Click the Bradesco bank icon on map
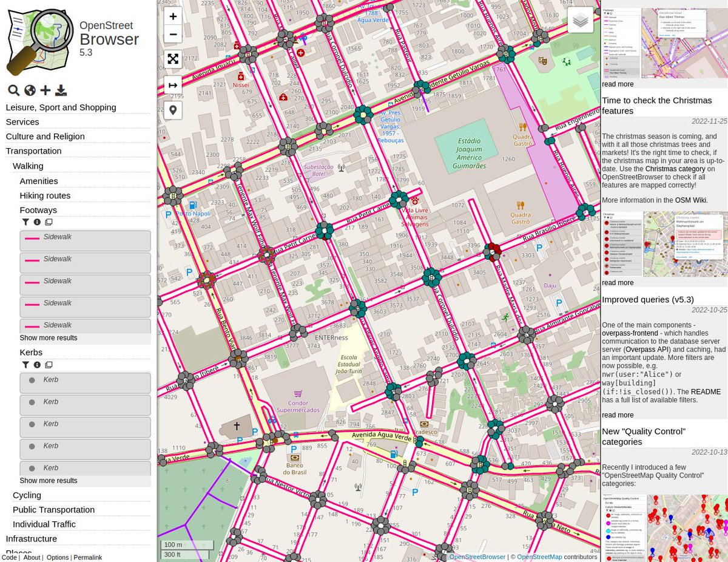 tap(424, 424)
